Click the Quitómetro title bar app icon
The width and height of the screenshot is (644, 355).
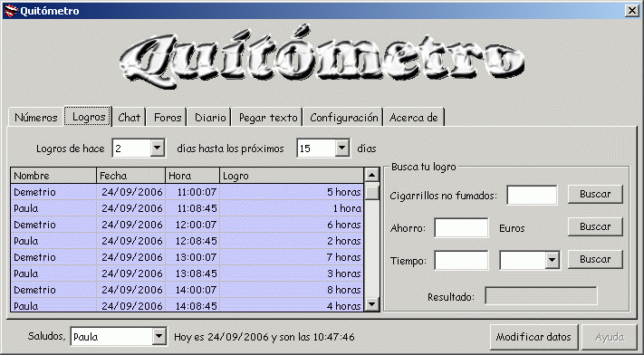[11, 11]
